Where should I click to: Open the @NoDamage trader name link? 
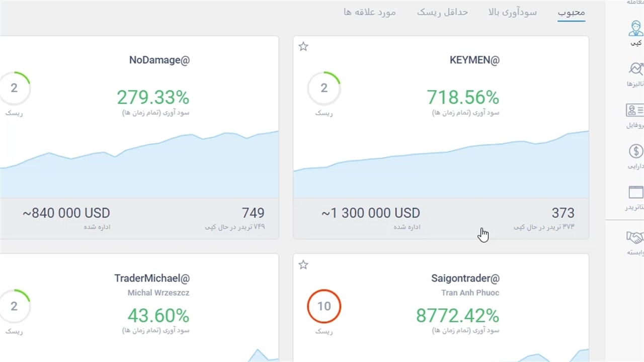pyautogui.click(x=159, y=60)
